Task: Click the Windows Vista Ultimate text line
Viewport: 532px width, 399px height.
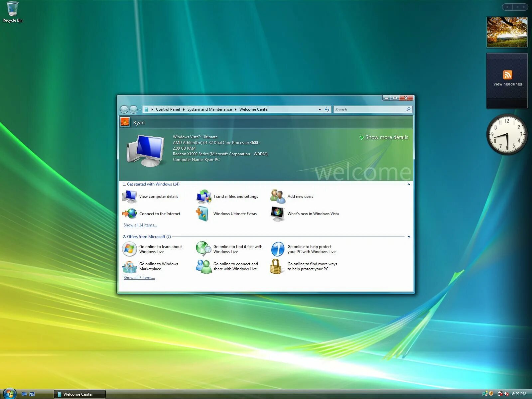Action: coord(195,137)
